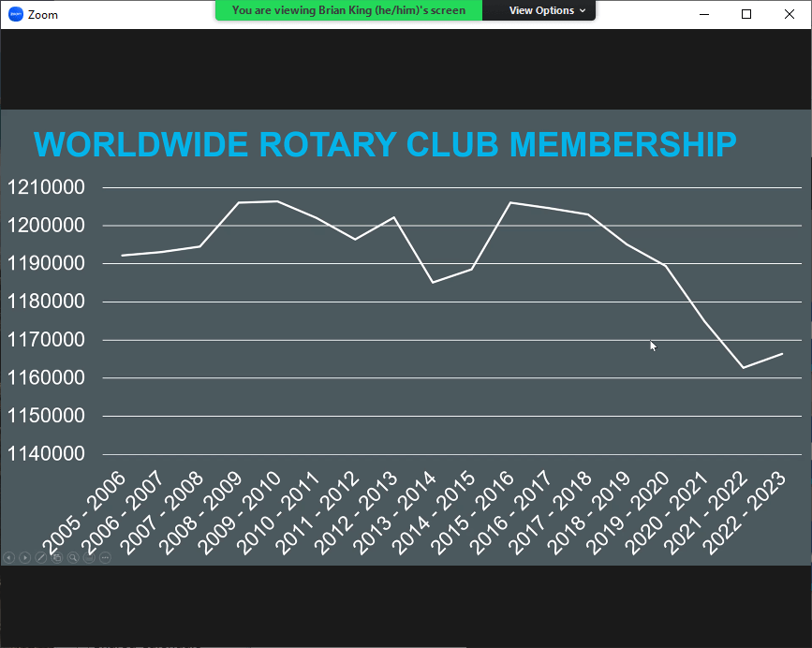Maximize the Zoom window
The height and width of the screenshot is (648, 812).
coord(746,14)
